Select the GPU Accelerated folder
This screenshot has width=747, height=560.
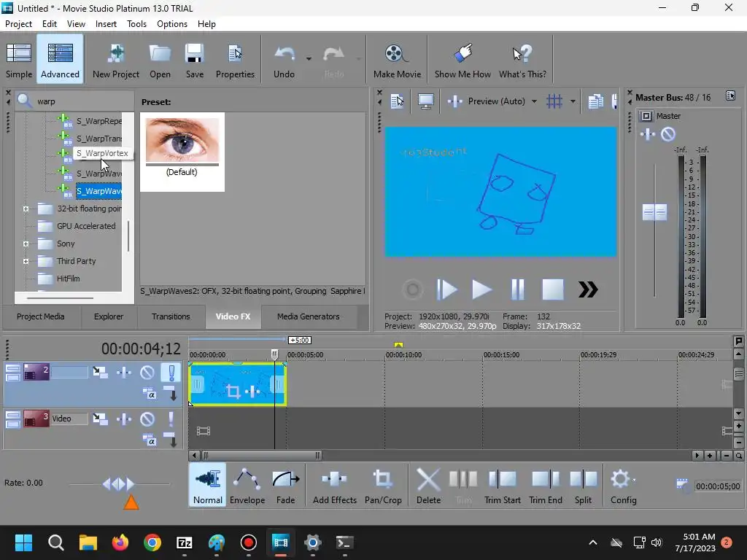(86, 226)
